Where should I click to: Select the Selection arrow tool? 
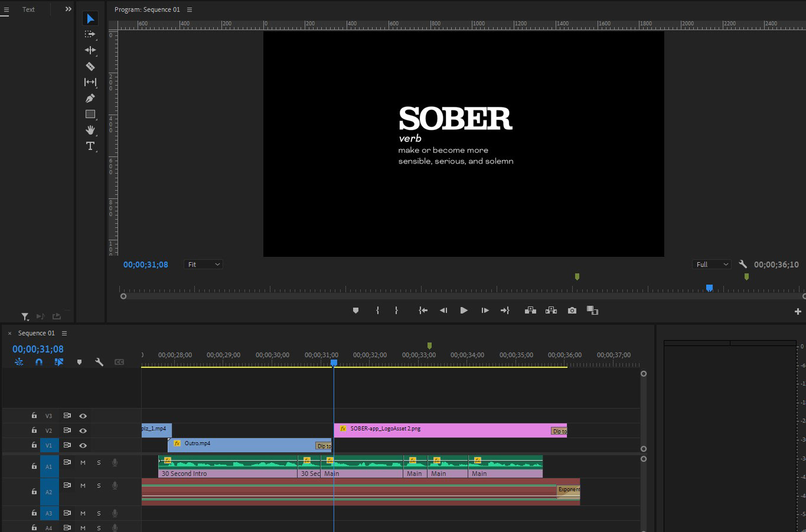[90, 19]
